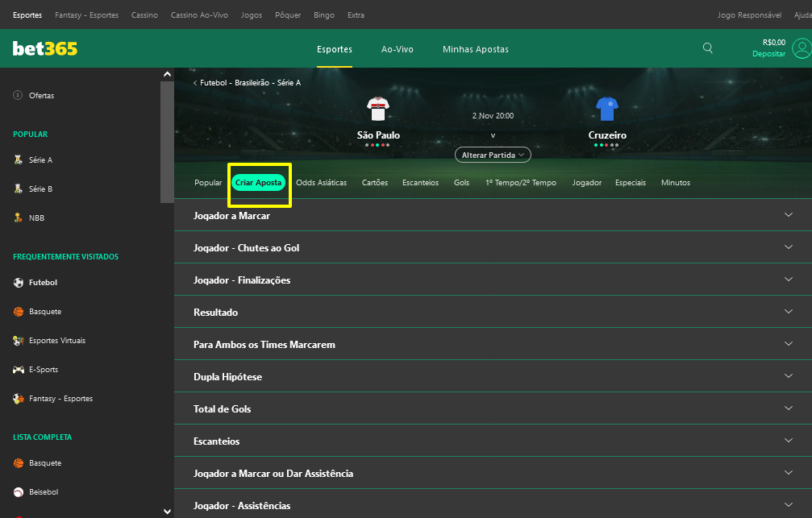Screen dimensions: 812x518
Task: Select the Escanteios market tab
Action: tap(420, 183)
